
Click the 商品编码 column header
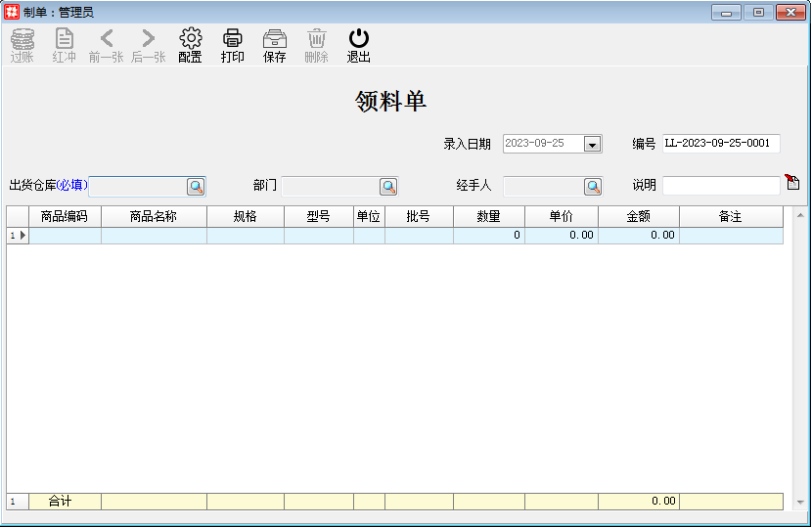coord(65,217)
